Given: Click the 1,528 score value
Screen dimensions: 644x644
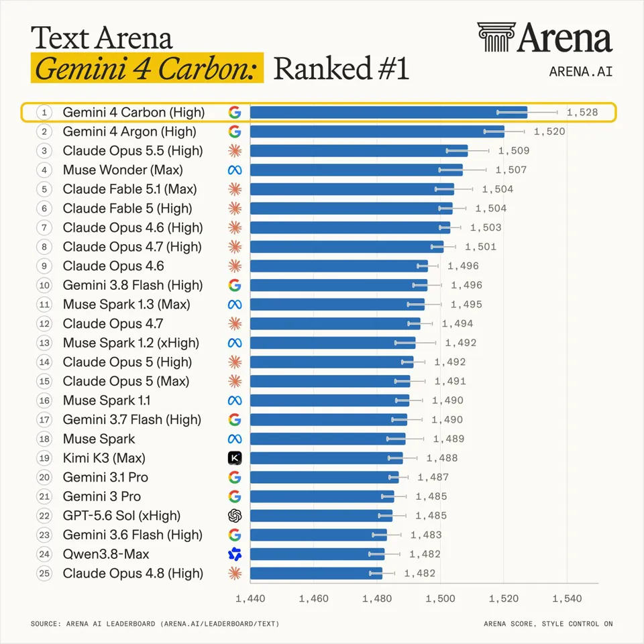Looking at the screenshot, I should tap(582, 112).
